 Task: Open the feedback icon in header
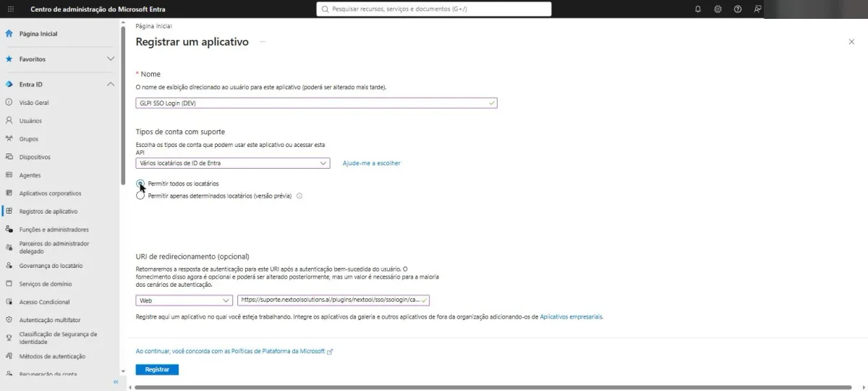(x=757, y=9)
